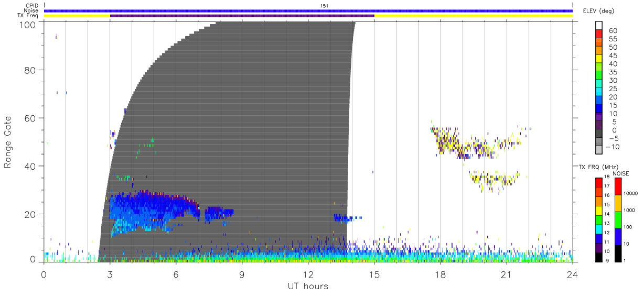Pick the orange-yellow segment of NOISE colorbar

click(618, 203)
